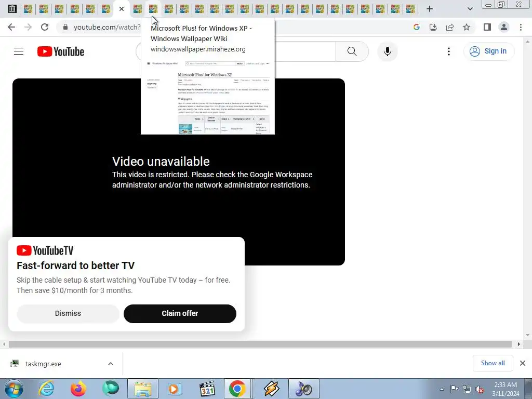Click the Video unavailable heading
Viewport: 532px width, 399px height.
tap(161, 162)
